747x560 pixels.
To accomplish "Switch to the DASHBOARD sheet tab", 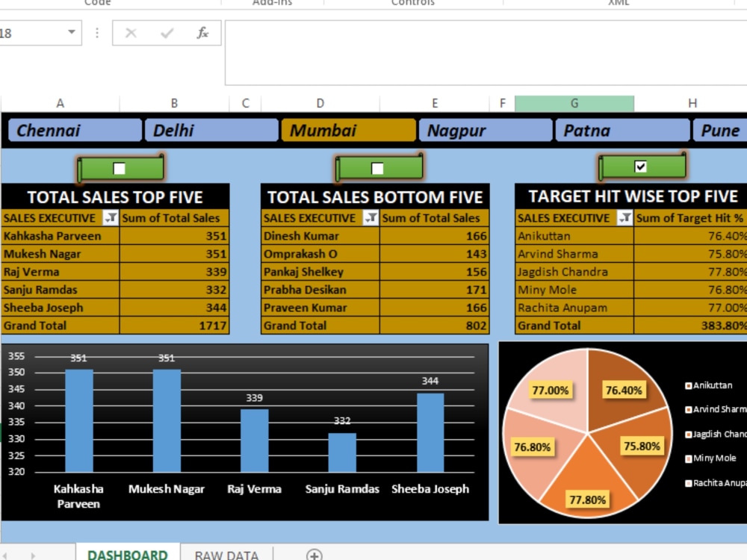I will coord(128,554).
